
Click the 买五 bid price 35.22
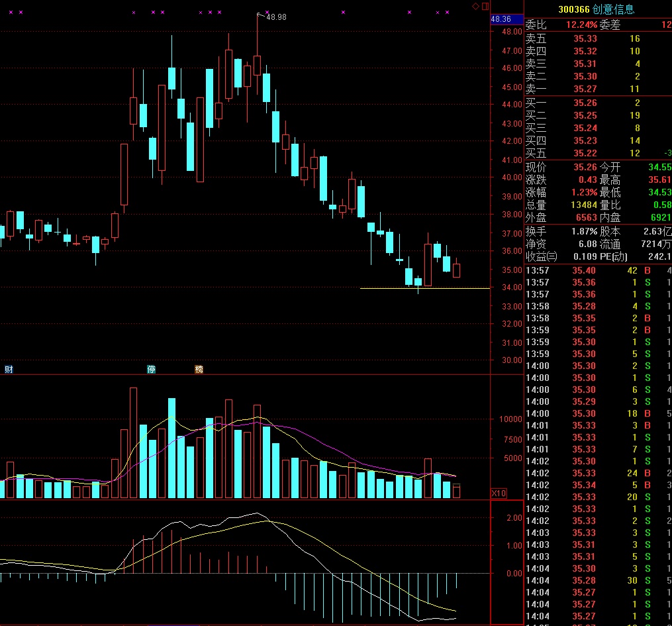[x=585, y=153]
